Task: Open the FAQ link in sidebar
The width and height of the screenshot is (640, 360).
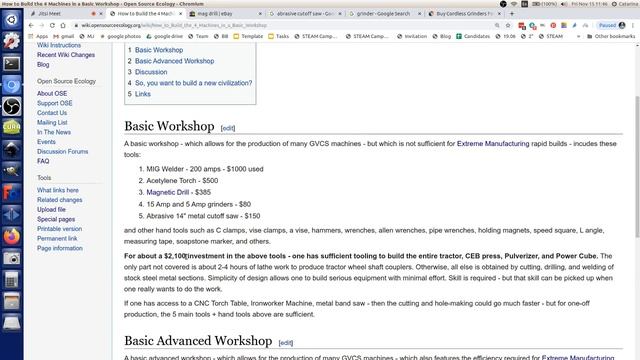Action: tap(43, 161)
